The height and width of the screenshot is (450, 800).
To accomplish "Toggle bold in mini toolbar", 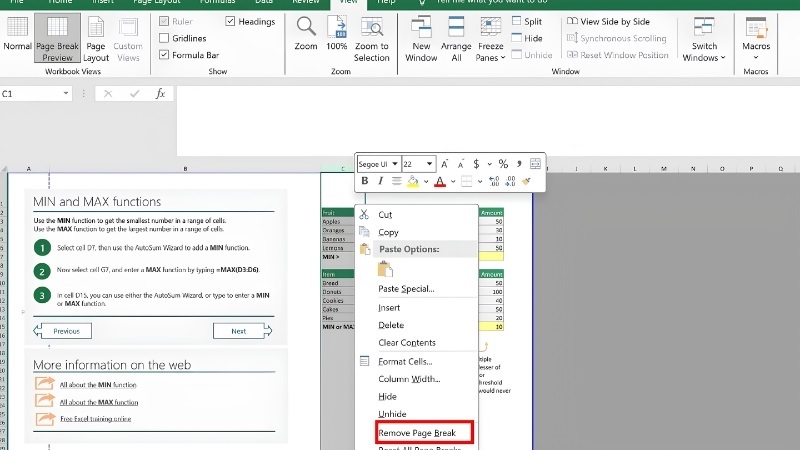I will tap(364, 181).
